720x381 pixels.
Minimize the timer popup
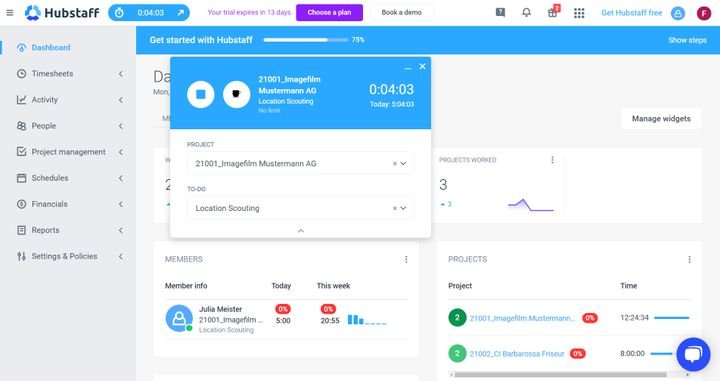tap(407, 68)
